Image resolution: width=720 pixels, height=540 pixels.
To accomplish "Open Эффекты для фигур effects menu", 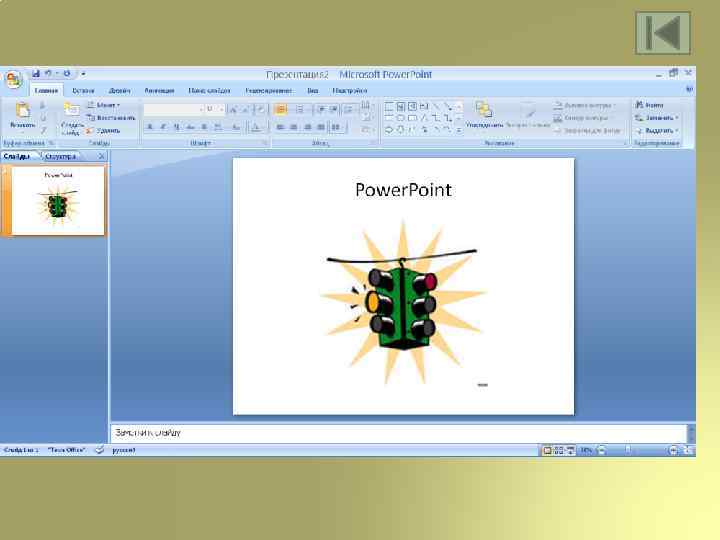I will 588,131.
